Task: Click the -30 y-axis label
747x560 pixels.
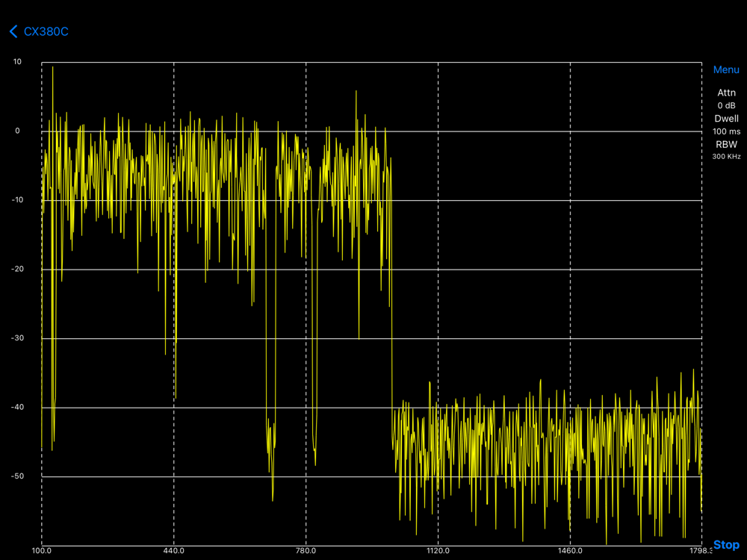Action: (17, 338)
